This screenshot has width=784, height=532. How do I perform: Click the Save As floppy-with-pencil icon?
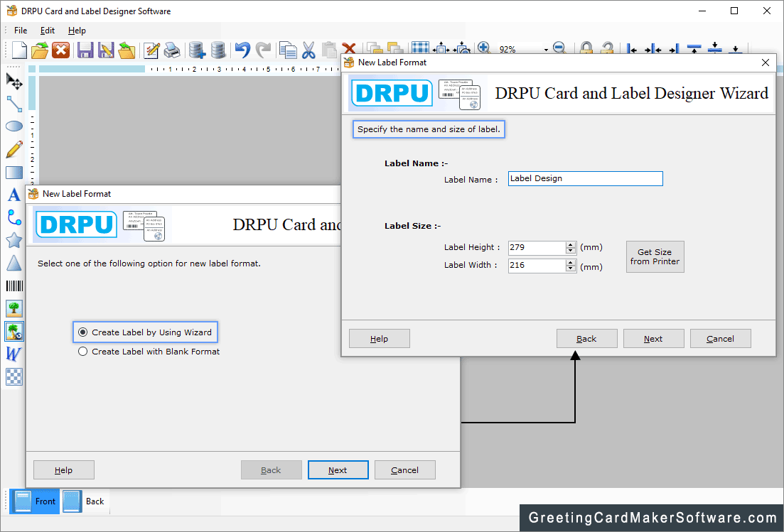[105, 50]
